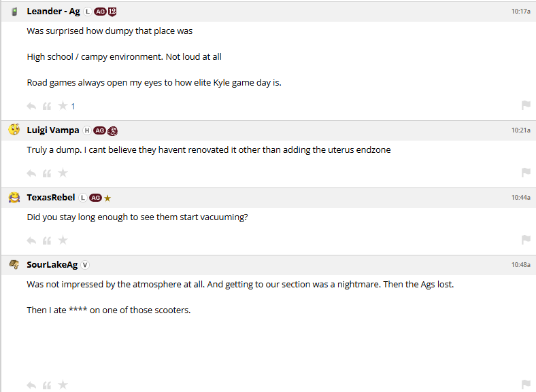Reply to Leander - Ag's post
The image size is (536, 392).
point(31,106)
